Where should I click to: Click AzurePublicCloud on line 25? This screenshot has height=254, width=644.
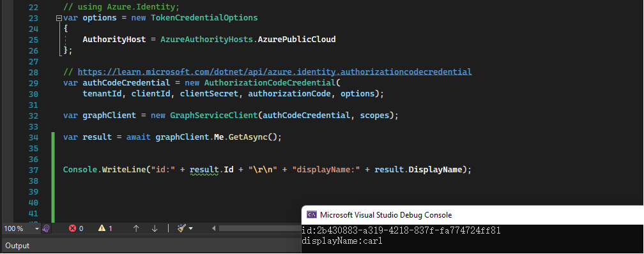tap(296, 40)
